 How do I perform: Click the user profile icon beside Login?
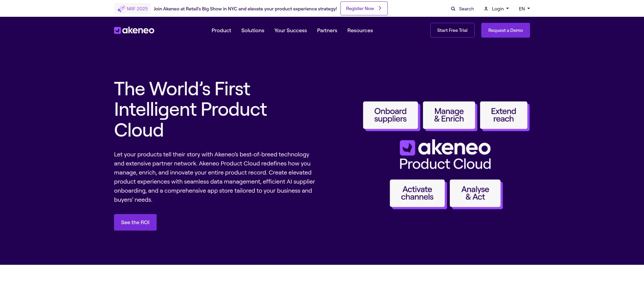pyautogui.click(x=486, y=9)
